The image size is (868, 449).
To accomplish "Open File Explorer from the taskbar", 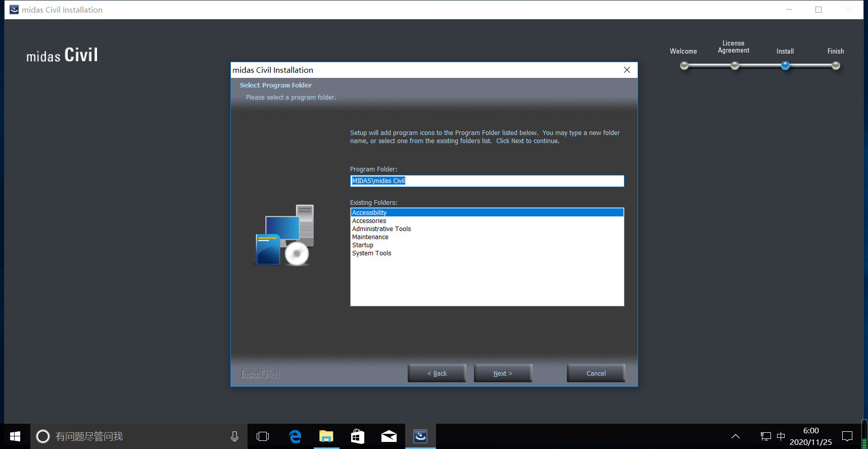I will (x=326, y=436).
